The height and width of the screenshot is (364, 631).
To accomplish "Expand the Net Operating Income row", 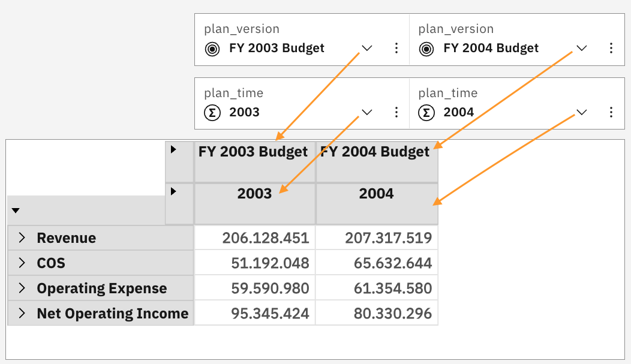I will [22, 314].
